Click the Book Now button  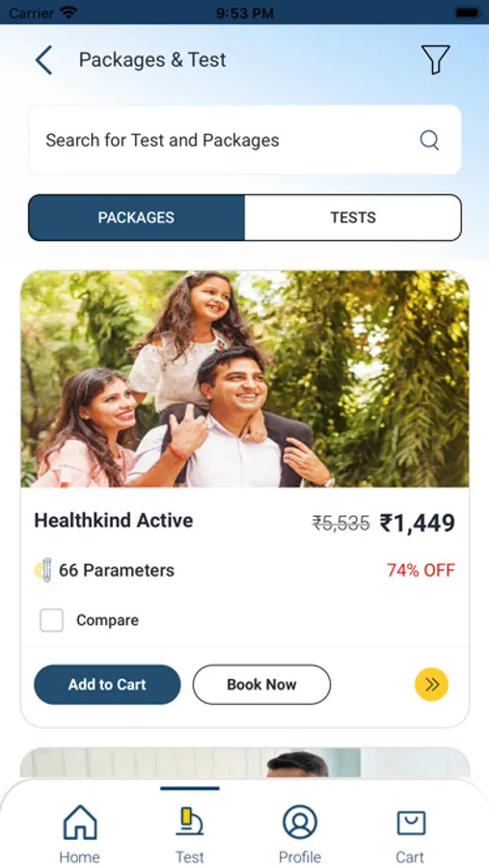pyautogui.click(x=261, y=685)
